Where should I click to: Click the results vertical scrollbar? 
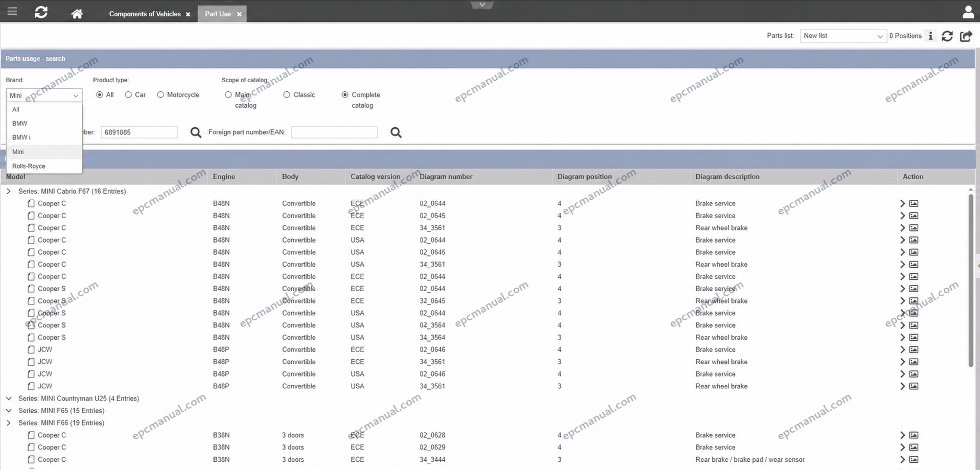point(971,280)
